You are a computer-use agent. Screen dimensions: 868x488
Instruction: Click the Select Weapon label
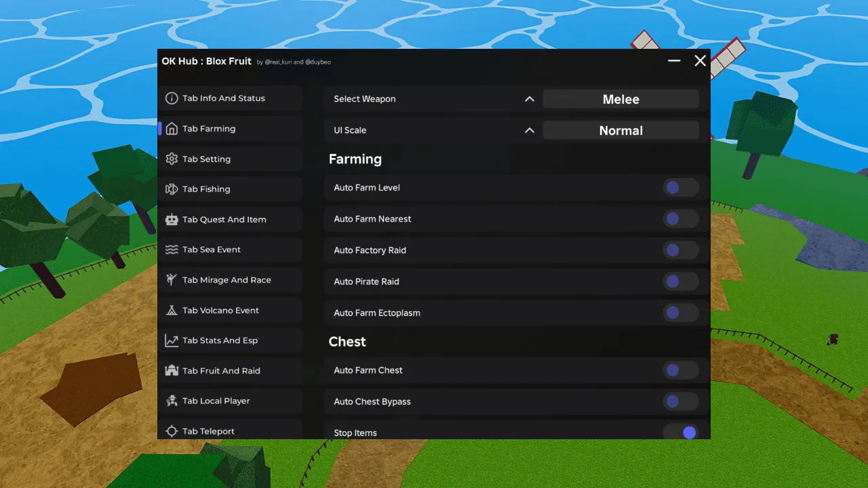[365, 99]
